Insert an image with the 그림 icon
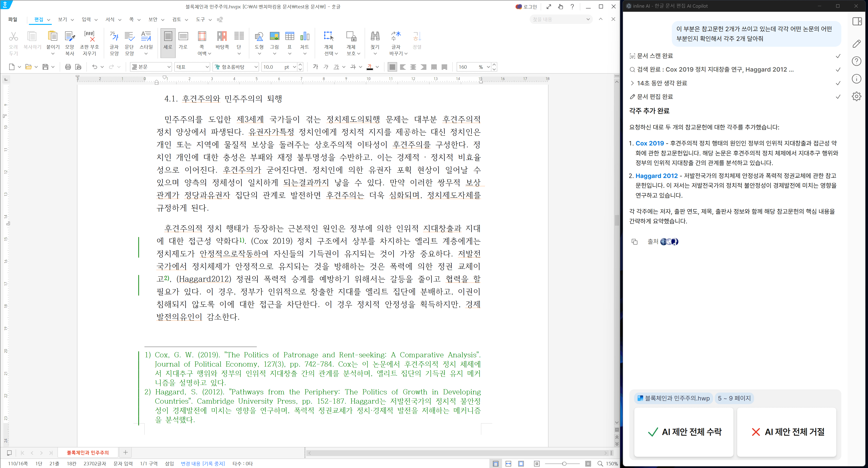 click(274, 40)
